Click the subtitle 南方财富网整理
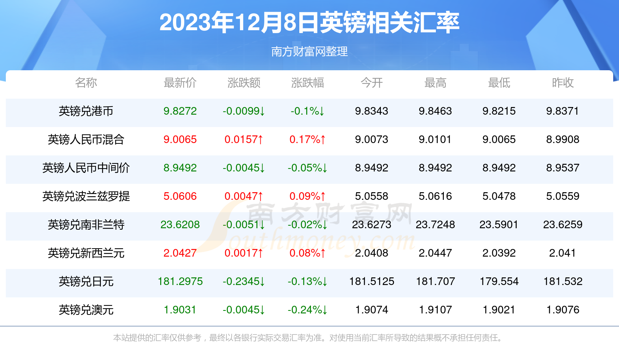The width and height of the screenshot is (619, 364). 309,52
